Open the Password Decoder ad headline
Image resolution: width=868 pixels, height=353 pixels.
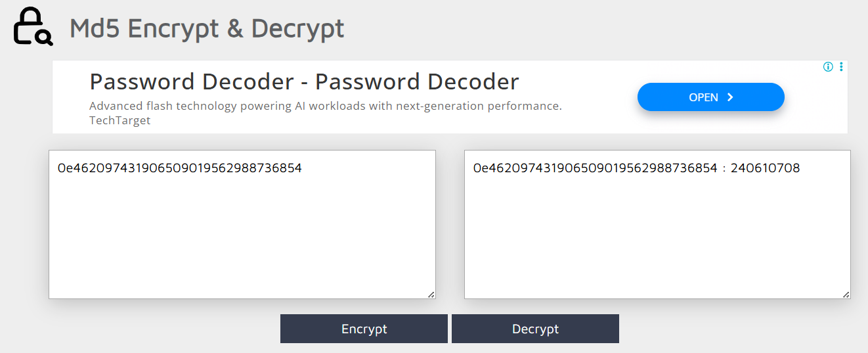pos(304,82)
